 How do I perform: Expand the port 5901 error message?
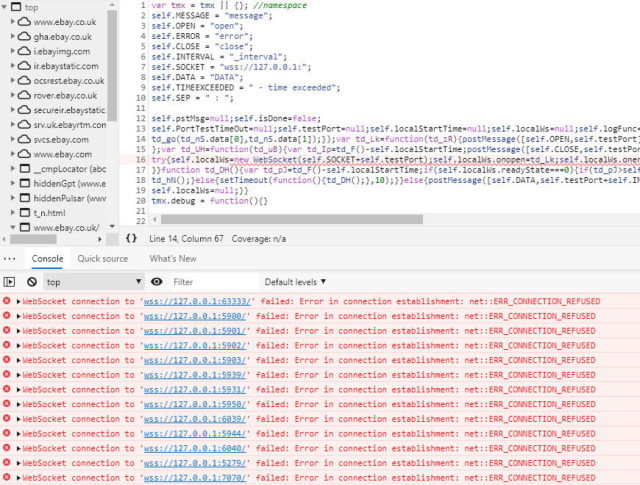pyautogui.click(x=18, y=331)
